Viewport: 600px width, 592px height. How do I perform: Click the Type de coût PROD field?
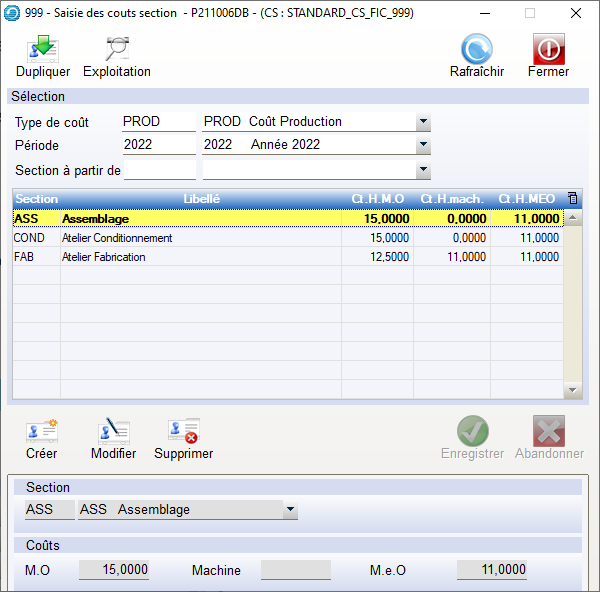[x=158, y=122]
